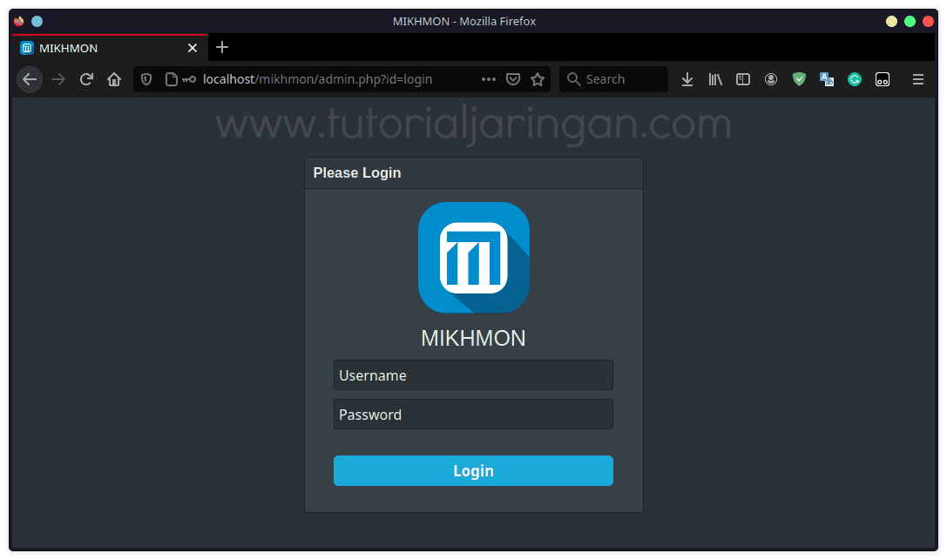Toggle the bookmark star for this page

[x=538, y=78]
